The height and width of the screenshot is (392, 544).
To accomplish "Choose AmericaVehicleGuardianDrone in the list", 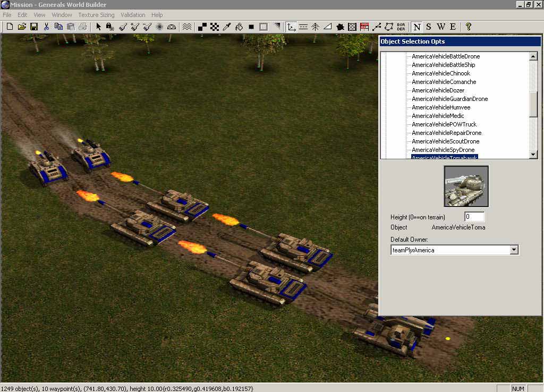I will tap(450, 99).
